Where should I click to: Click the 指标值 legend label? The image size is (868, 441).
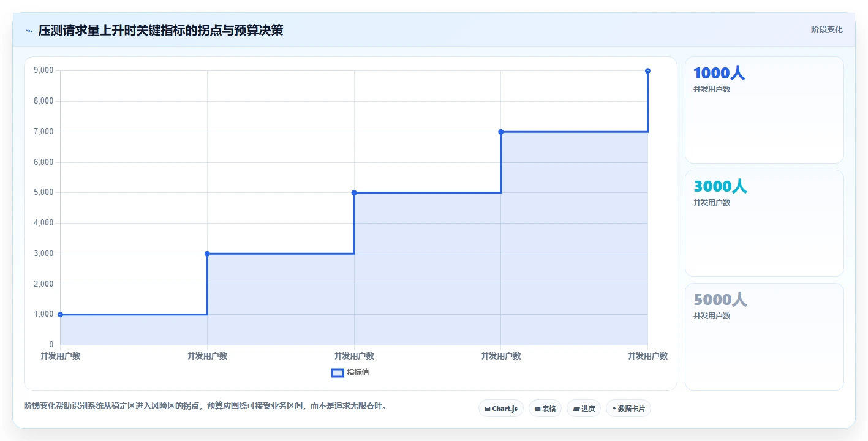358,372
